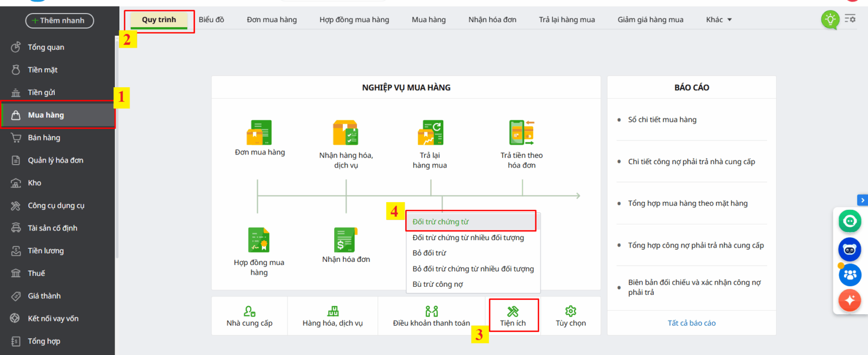Click the Thêm nhanh button
868x355 pixels.
tap(60, 21)
